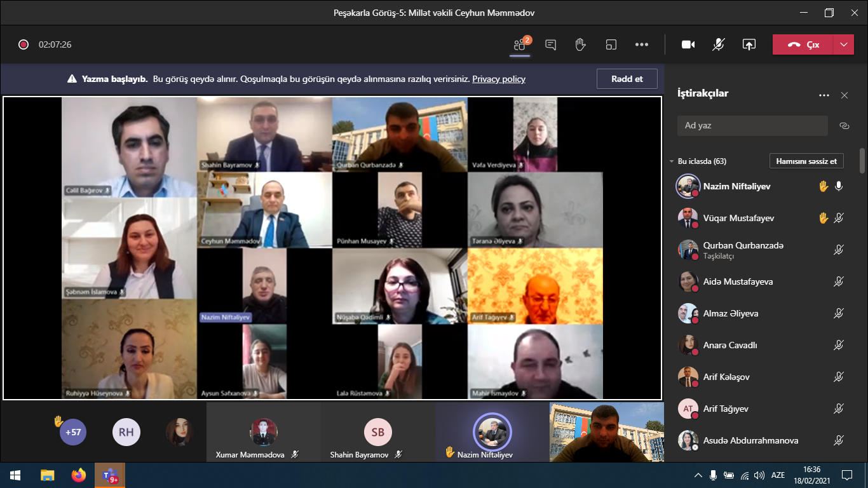Screen dimensions: 868x488
Task: Click the share content tray icon
Action: tap(749, 44)
